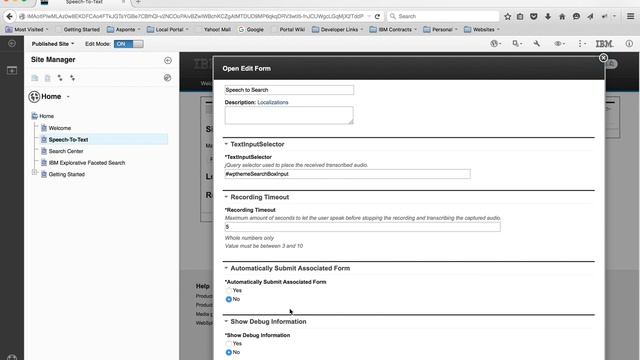Open the search-tool dropdown in portal toolbar
The height and width of the screenshot is (360, 640).
517,44
